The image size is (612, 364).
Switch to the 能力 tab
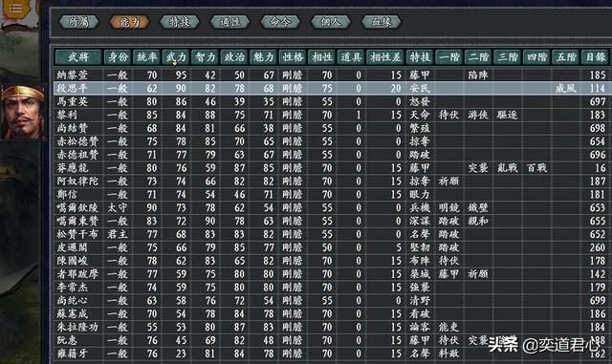click(x=130, y=22)
